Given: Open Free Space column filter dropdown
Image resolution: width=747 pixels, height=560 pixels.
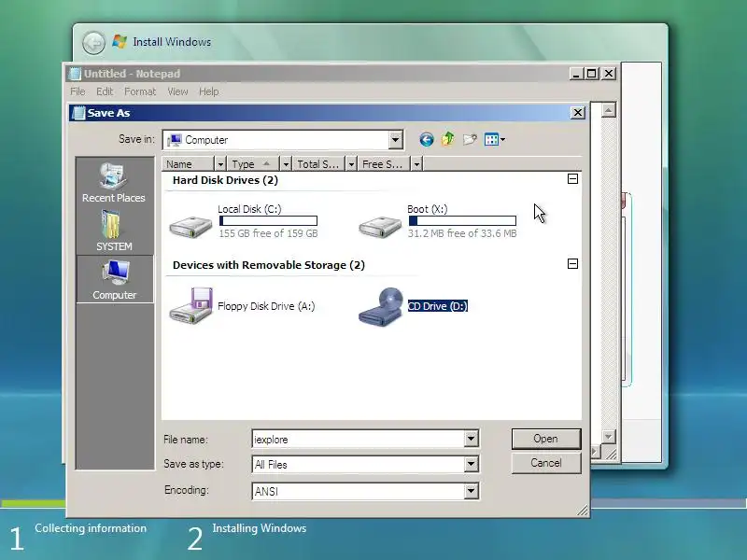Looking at the screenshot, I should (416, 164).
